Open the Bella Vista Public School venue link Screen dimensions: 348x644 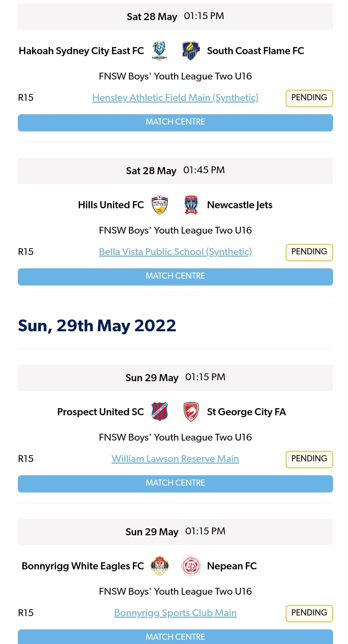tap(175, 252)
